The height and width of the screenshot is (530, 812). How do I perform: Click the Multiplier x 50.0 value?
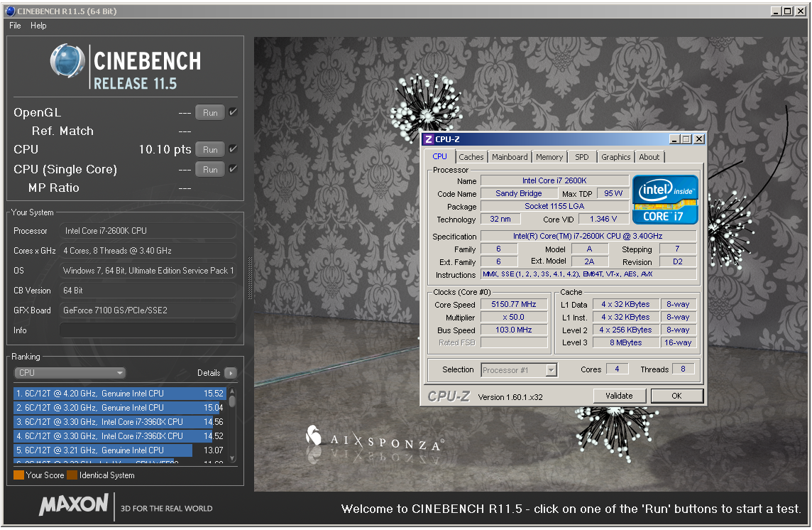click(x=514, y=317)
